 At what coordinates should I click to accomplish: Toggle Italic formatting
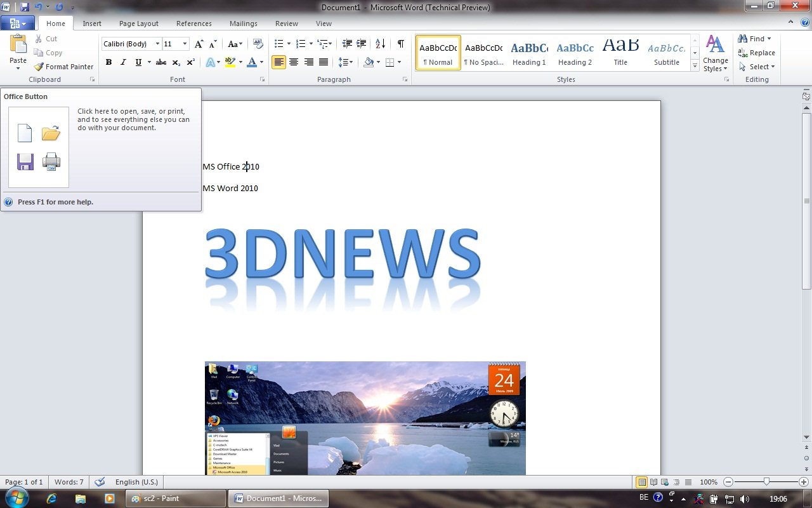coord(123,62)
